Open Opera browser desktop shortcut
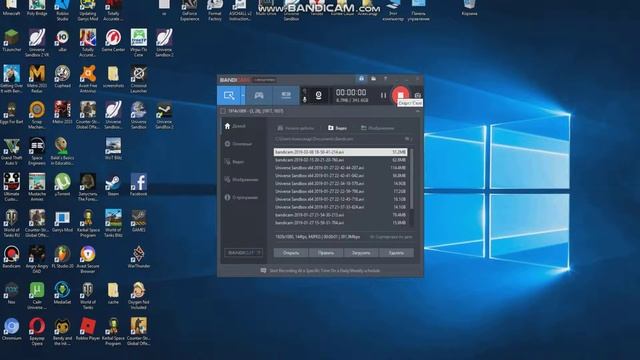The height and width of the screenshot is (360, 640). [37, 331]
